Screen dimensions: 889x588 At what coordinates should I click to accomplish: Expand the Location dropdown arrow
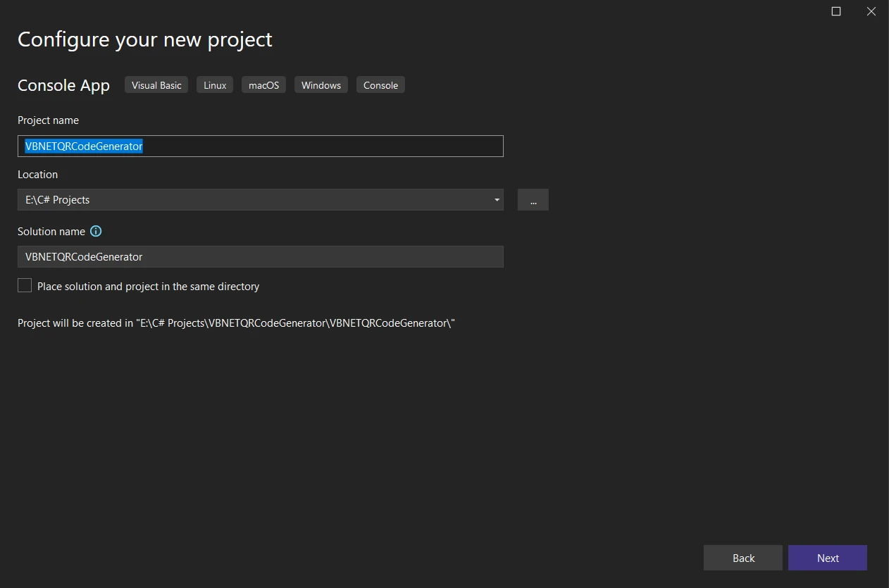coord(497,200)
